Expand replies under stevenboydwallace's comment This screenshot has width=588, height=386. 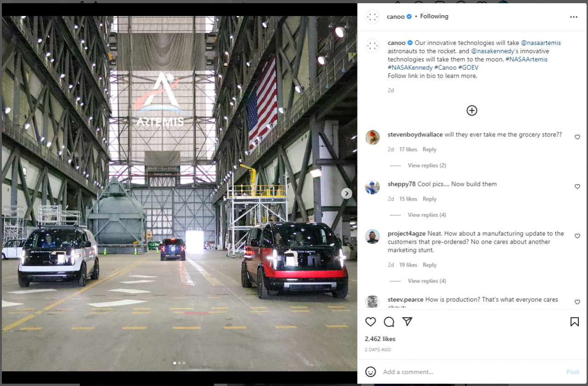[x=426, y=165]
